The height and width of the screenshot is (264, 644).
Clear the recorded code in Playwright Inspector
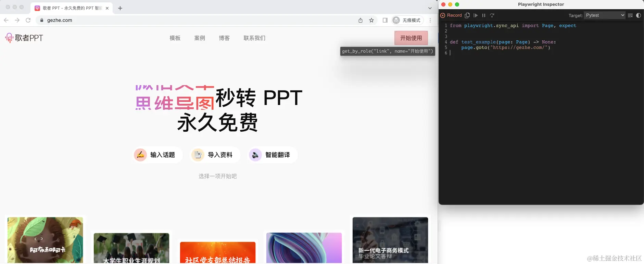[x=630, y=15]
